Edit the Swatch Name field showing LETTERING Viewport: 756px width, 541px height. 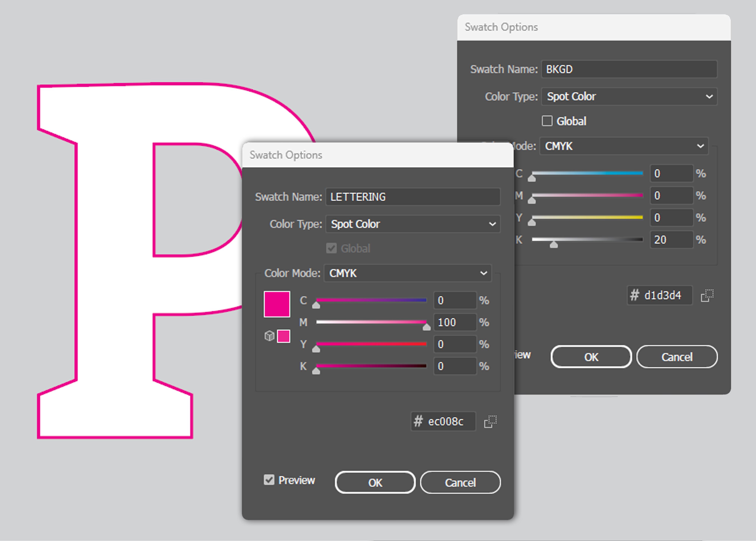coord(412,197)
